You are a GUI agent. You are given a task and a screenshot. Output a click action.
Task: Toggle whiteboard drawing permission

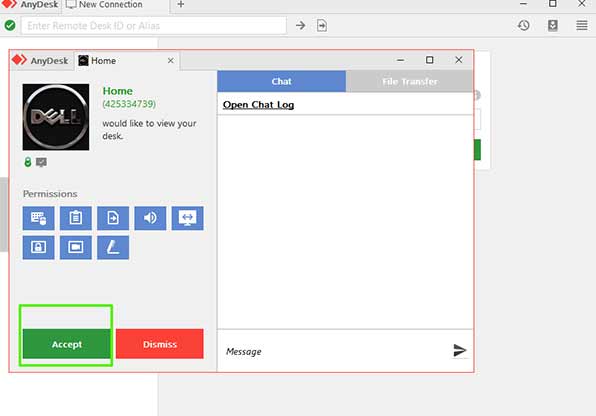[x=113, y=248]
